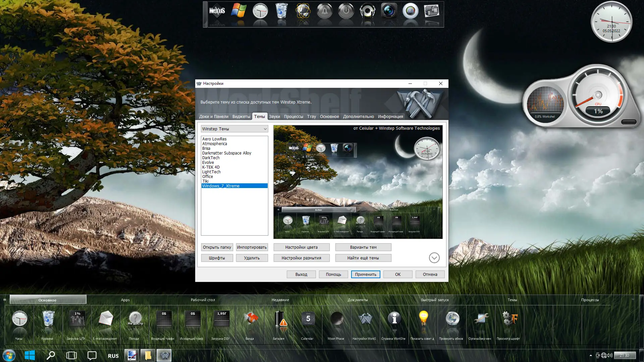Expand more options with round chevron button

coord(434,258)
